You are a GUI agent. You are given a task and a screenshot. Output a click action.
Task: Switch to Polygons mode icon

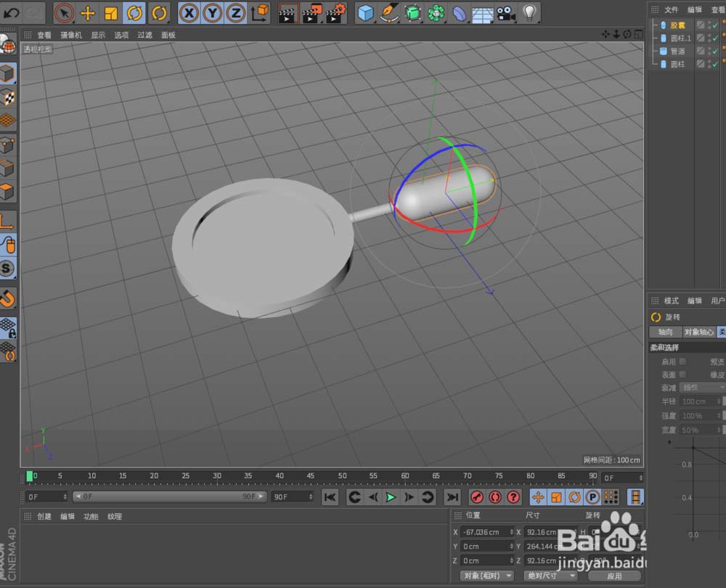click(x=7, y=191)
